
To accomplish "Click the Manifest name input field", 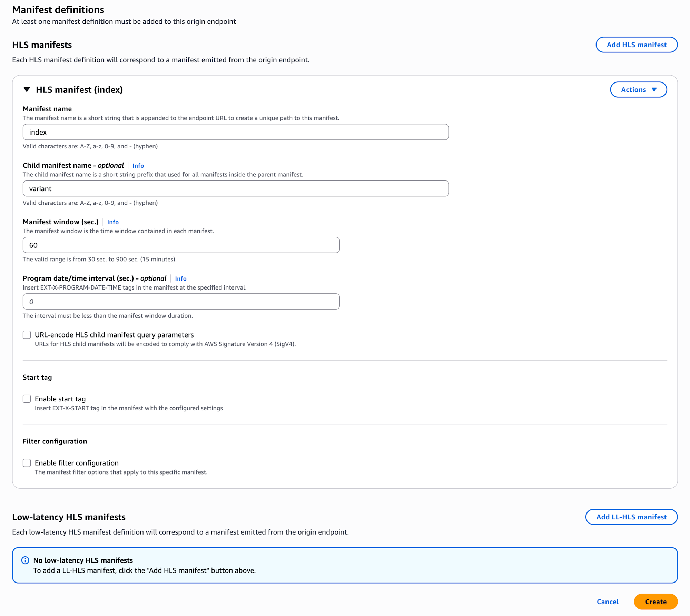I will coord(236,132).
